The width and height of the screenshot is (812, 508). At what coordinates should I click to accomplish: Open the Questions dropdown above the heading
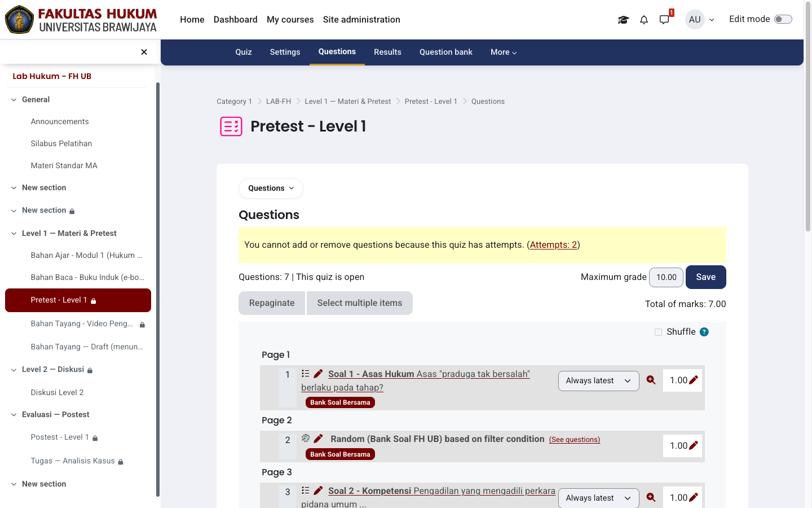[x=271, y=189]
